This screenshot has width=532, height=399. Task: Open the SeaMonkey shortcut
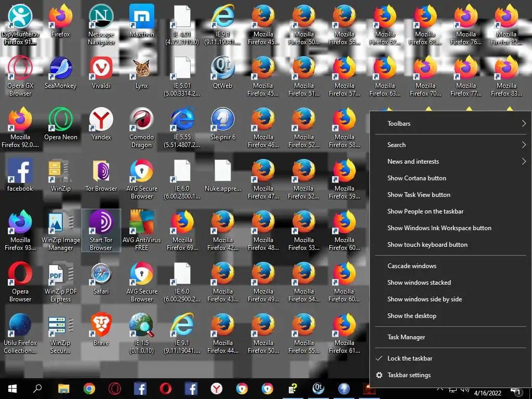(60, 73)
